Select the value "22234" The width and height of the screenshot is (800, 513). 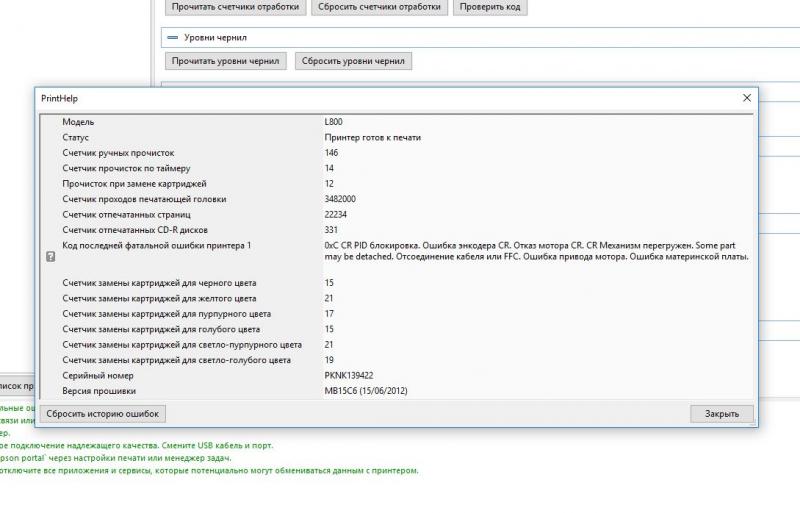(335, 214)
